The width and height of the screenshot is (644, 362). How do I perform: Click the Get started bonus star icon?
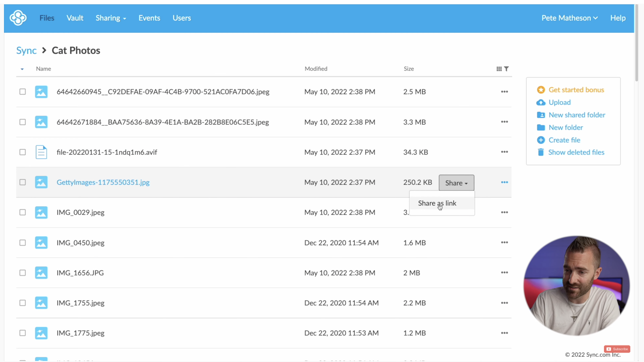coord(541,89)
